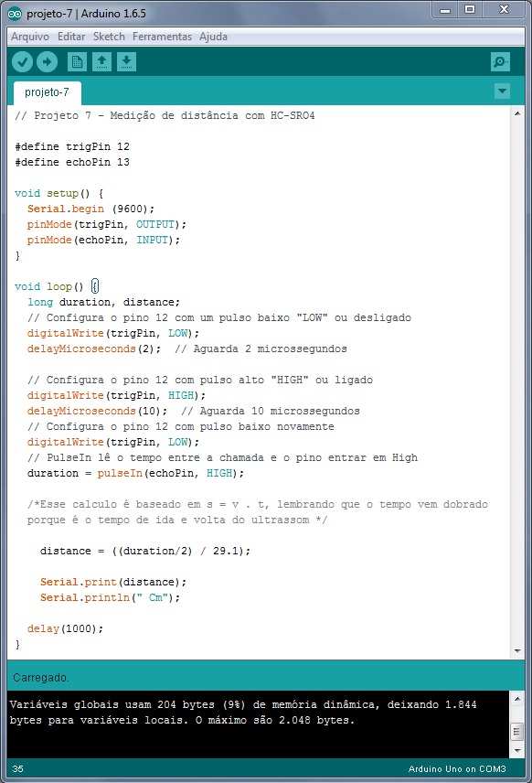Upload sketch with the arrow icon
532x783 pixels.
(x=47, y=62)
